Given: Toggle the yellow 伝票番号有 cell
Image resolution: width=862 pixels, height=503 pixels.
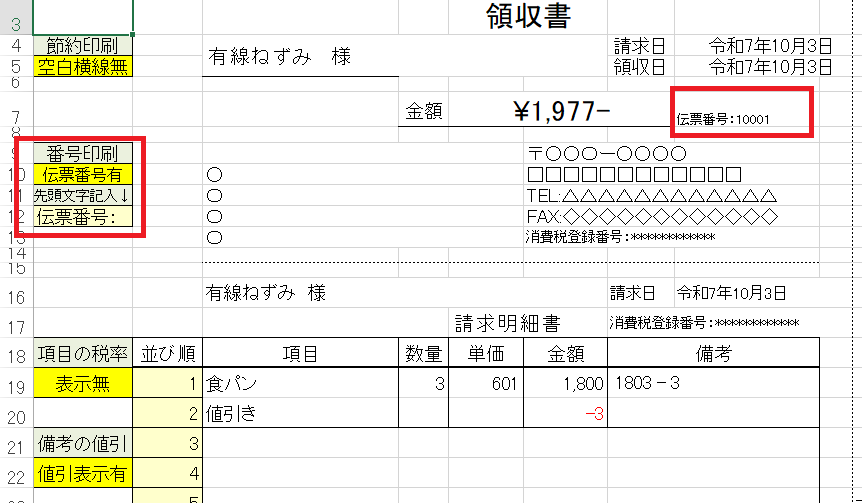Looking at the screenshot, I should coord(82,175).
